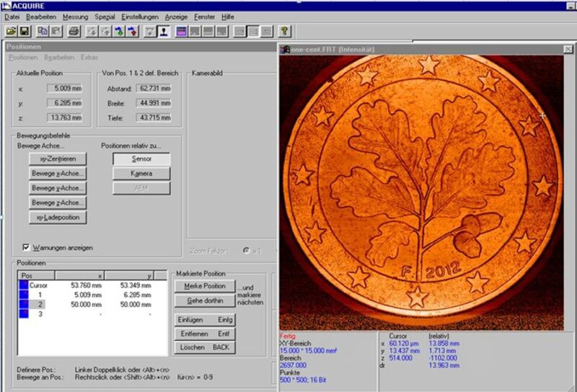Click the toolbar icon with blue and green arrow
The image size is (577, 392).
(x=119, y=31)
